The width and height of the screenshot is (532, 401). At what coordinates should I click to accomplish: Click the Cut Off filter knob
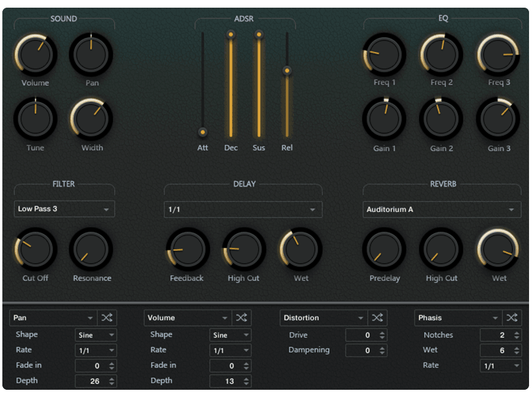[x=35, y=249]
